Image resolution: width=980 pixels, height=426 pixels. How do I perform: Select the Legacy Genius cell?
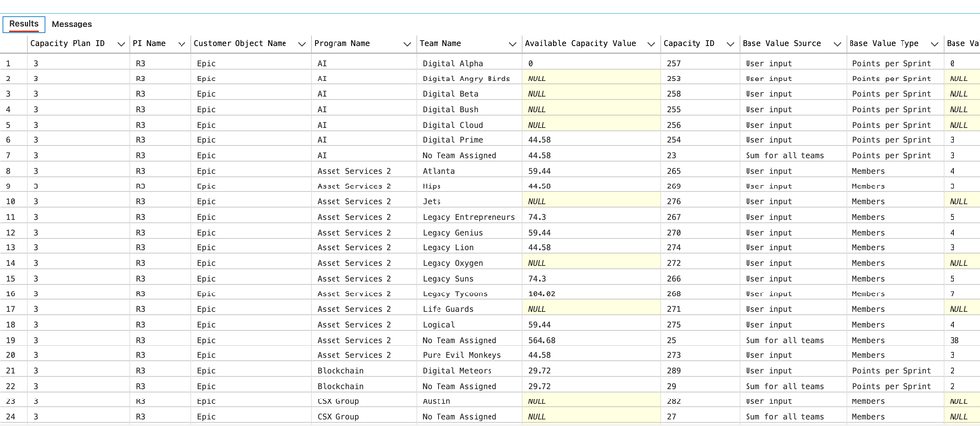click(x=469, y=232)
